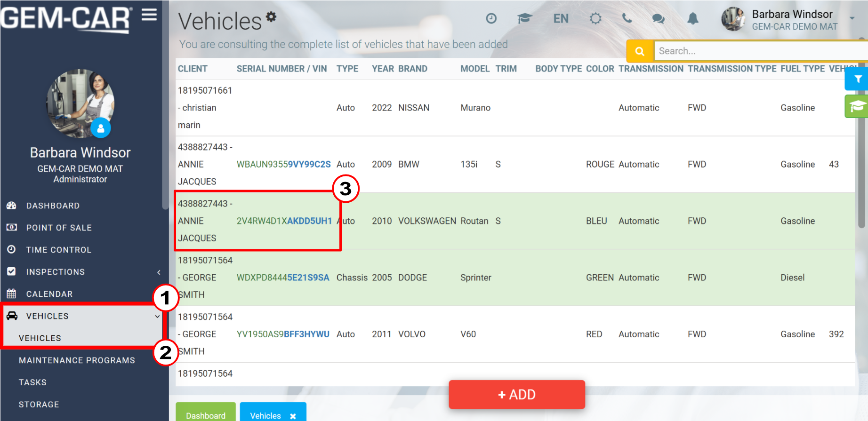Close the Vehicles tab
This screenshot has height=421, width=868.
point(293,416)
